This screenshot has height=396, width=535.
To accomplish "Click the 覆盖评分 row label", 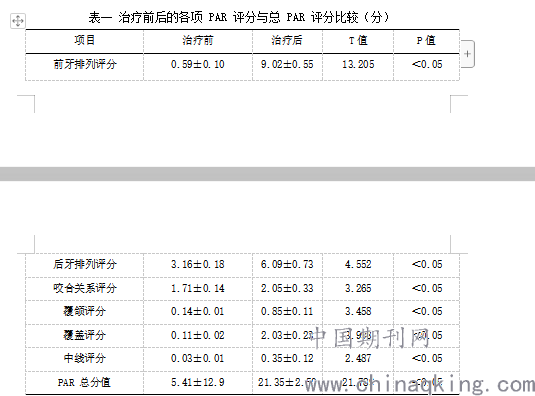I will coord(85,335).
